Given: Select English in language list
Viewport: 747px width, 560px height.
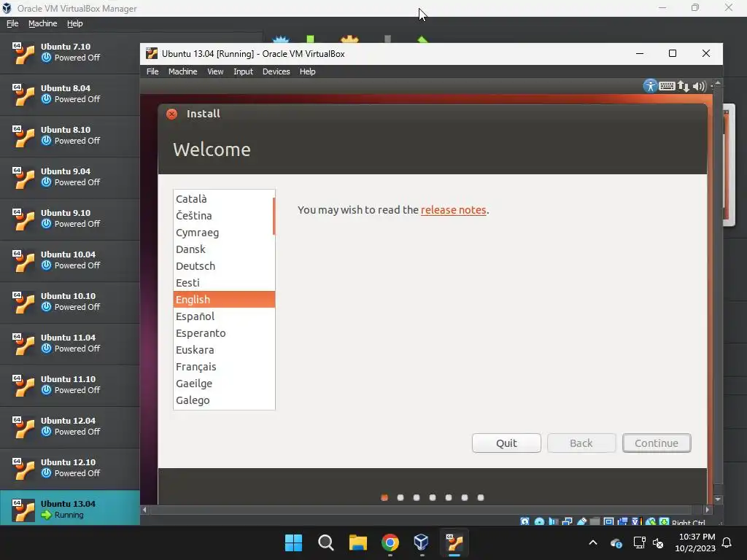Looking at the screenshot, I should (224, 300).
